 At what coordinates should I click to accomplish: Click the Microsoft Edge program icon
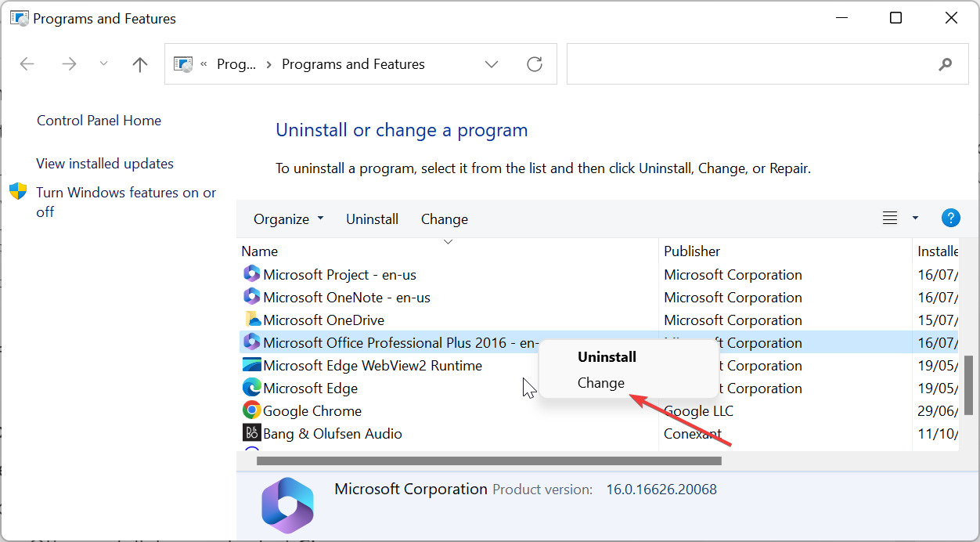pos(251,388)
